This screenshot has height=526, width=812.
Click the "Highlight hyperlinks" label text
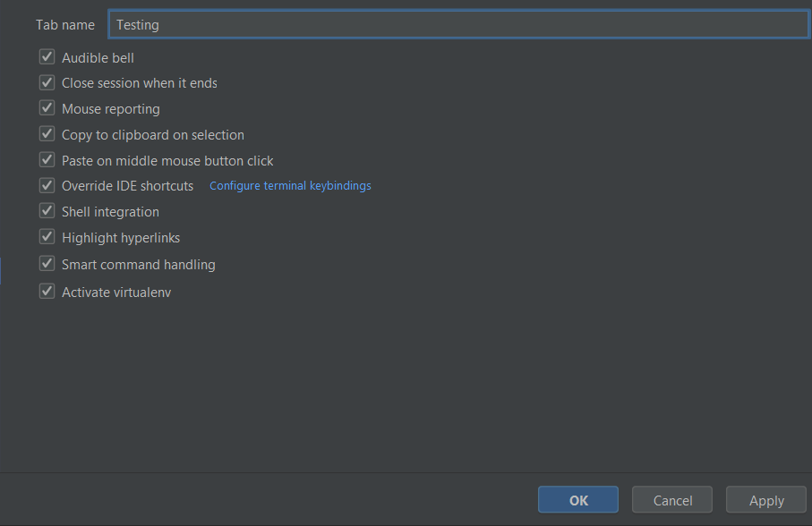(121, 238)
